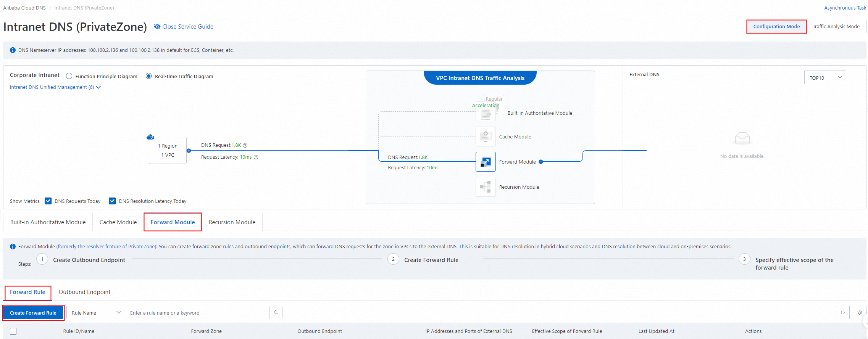
Task: Switch to Recursion Module tab
Action: (232, 222)
